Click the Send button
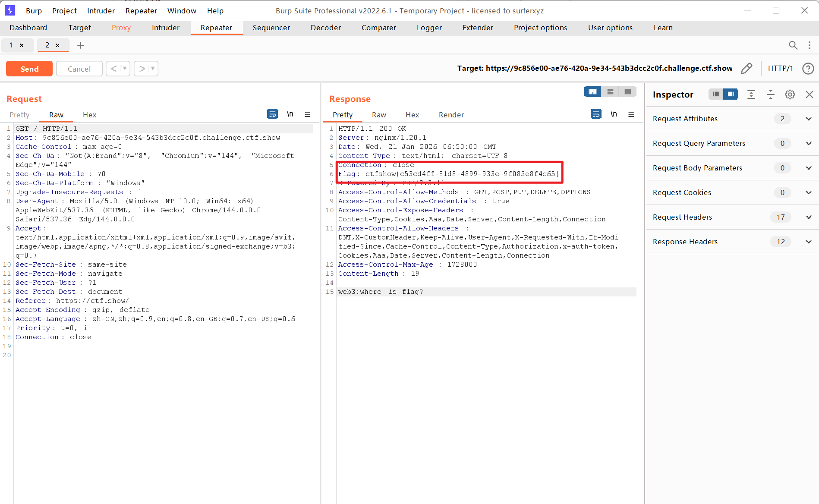The image size is (819, 504). (29, 69)
